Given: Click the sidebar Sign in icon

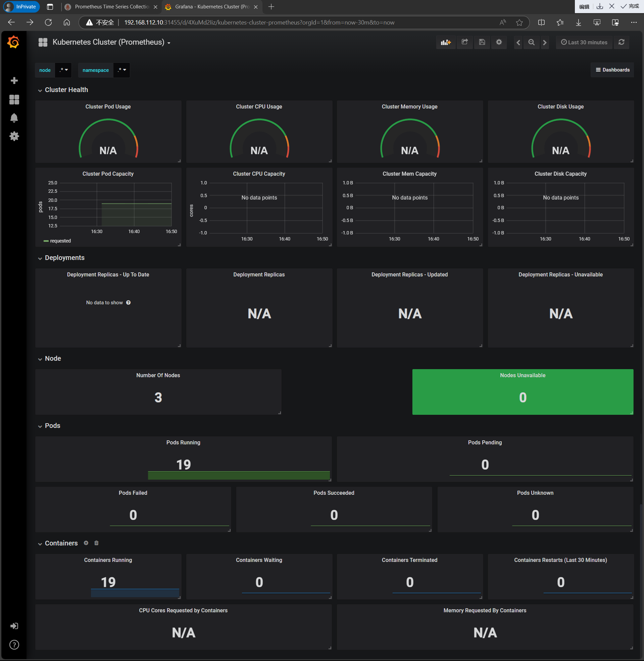Looking at the screenshot, I should pyautogui.click(x=14, y=626).
